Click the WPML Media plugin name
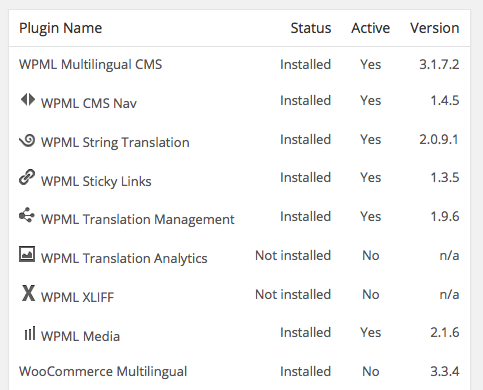Image resolution: width=483 pixels, height=390 pixels. click(80, 336)
